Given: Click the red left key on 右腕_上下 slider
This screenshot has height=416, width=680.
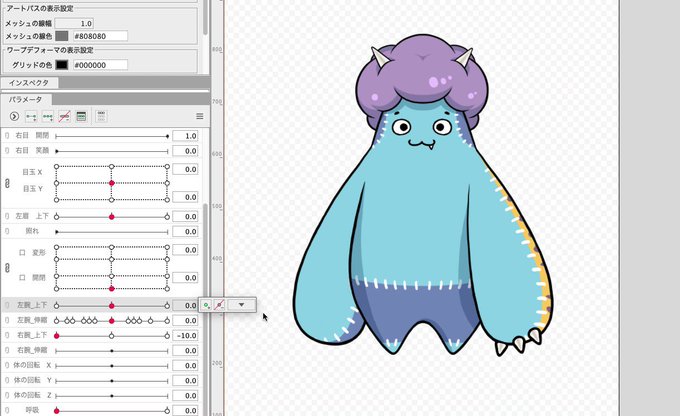Looking at the screenshot, I should coord(56,336).
